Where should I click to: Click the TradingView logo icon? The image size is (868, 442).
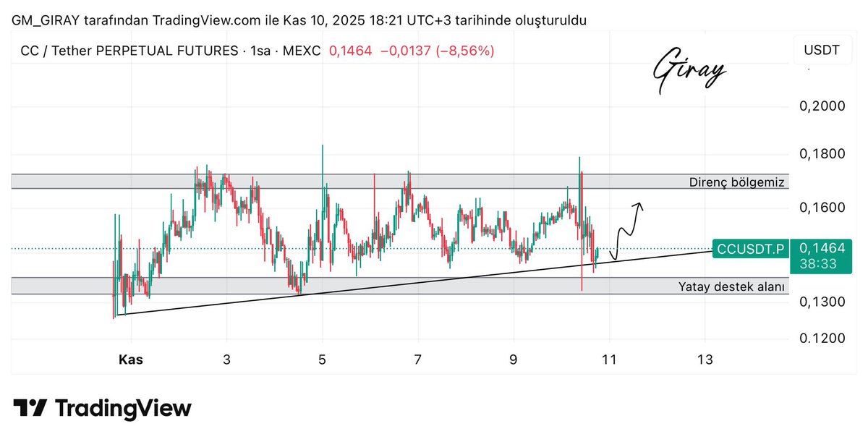[31, 408]
